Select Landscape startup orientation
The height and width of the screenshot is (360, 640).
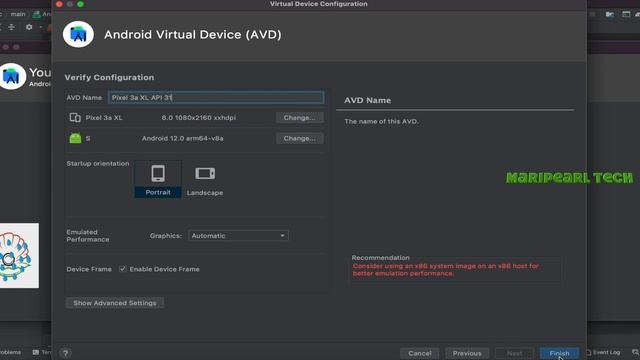pos(205,180)
